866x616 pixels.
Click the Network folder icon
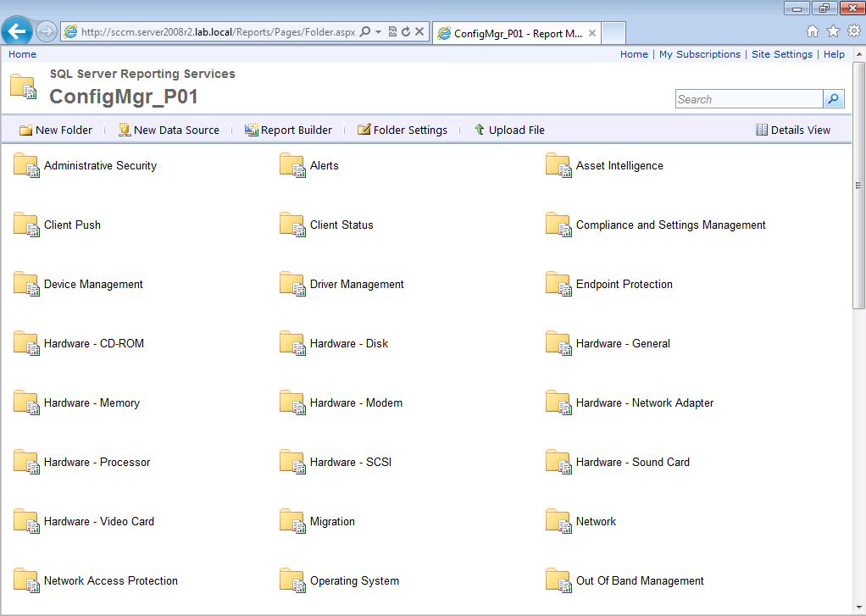point(558,521)
